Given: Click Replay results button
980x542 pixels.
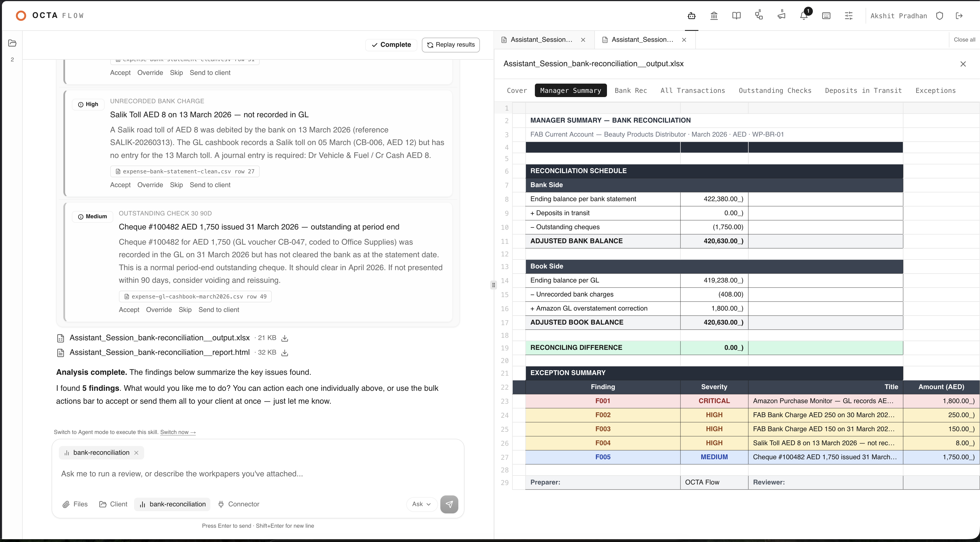Looking at the screenshot, I should tap(451, 45).
